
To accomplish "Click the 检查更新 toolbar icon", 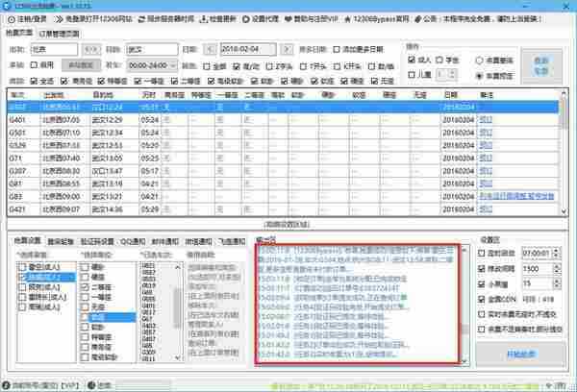I will click(x=219, y=18).
